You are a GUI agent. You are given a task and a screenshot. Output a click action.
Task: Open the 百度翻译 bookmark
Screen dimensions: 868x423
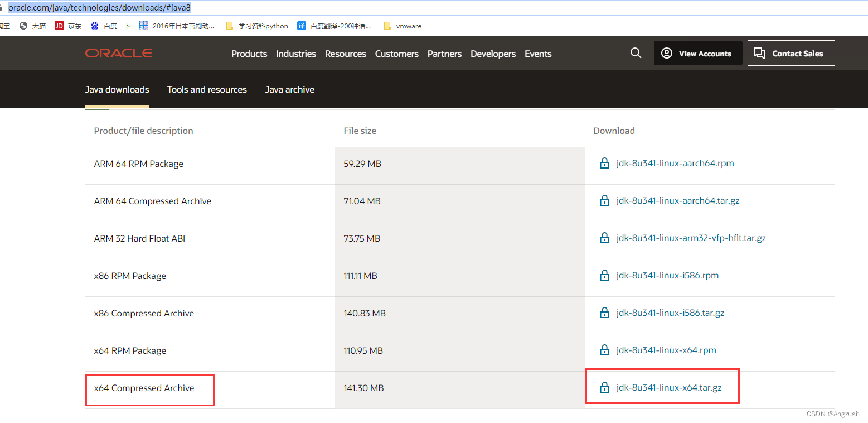point(334,26)
